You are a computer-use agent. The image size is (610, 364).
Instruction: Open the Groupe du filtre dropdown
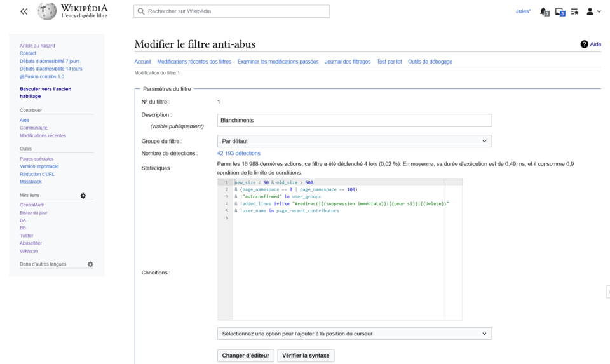[x=355, y=141]
